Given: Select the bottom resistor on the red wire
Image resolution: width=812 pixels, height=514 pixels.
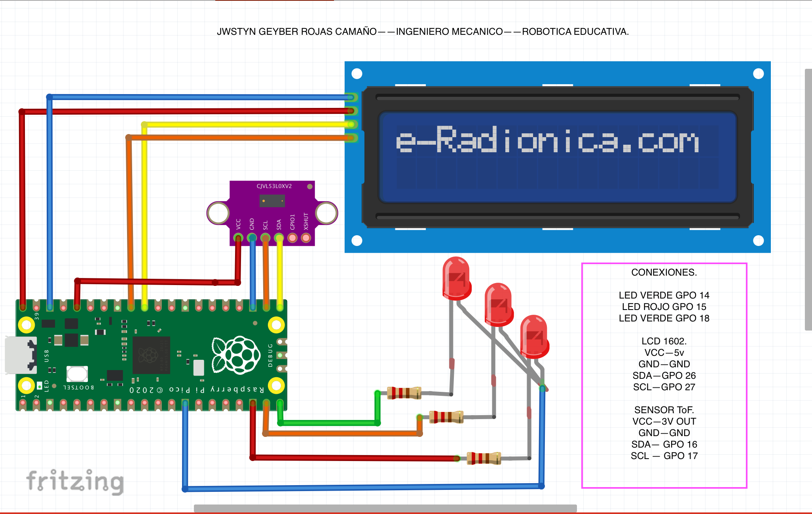Looking at the screenshot, I should tap(484, 458).
